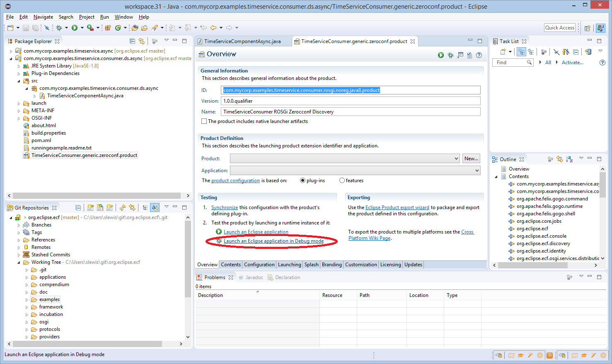
Task: Open the Application dropdown
Action: click(x=355, y=170)
